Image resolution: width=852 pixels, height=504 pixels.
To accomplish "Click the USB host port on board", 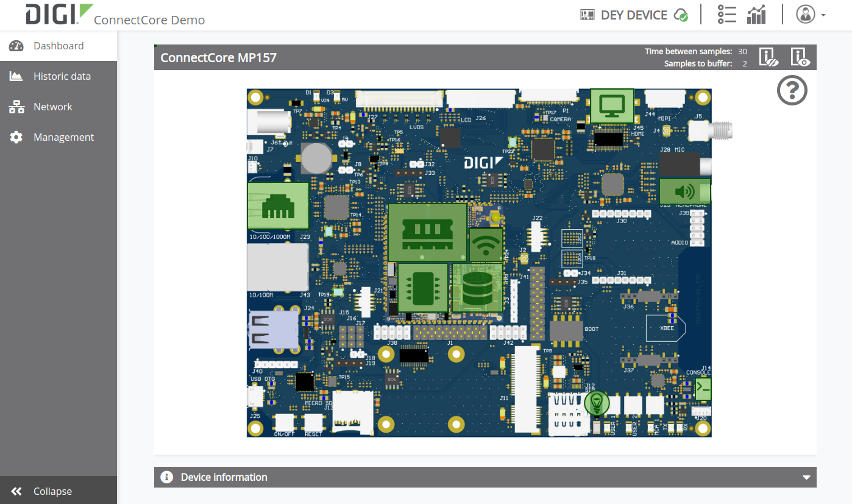I will point(274,330).
